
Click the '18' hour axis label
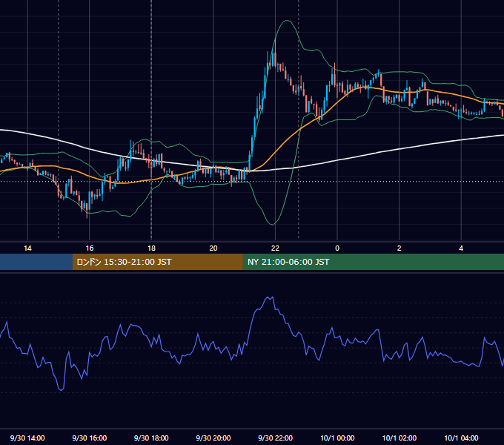coord(151,248)
